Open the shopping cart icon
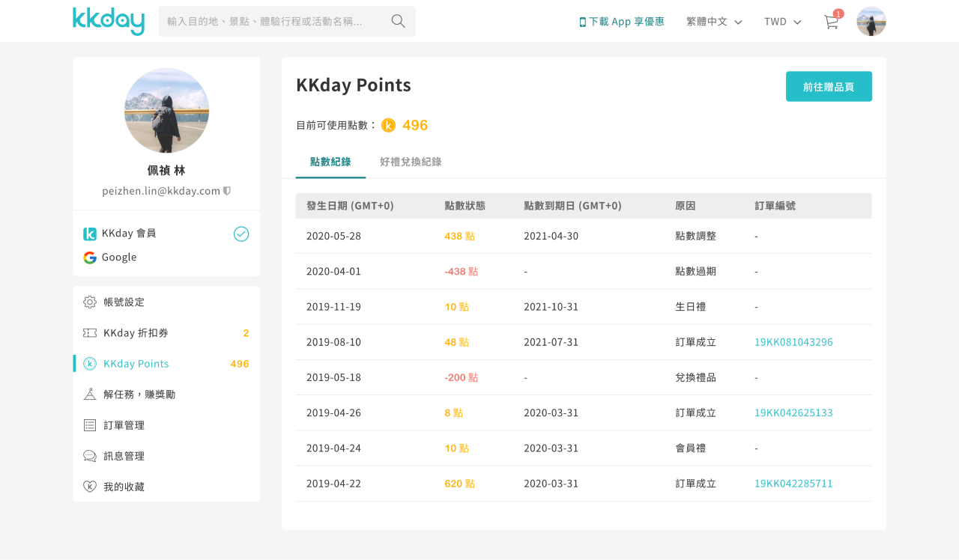 831,22
